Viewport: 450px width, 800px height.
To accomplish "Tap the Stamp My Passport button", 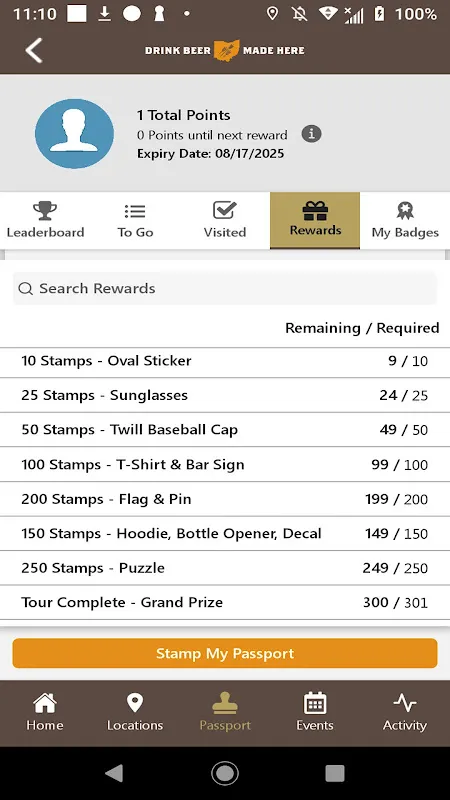I will [225, 653].
